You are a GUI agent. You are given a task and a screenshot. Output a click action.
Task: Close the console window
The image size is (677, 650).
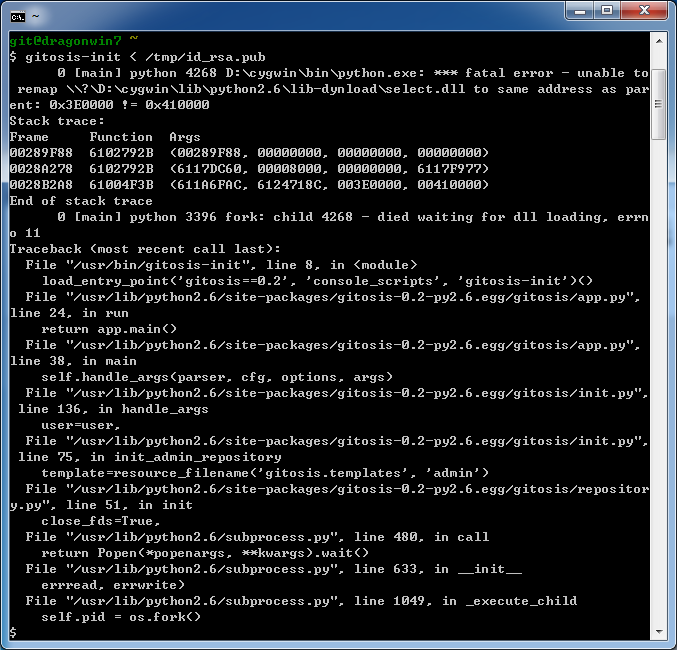tap(644, 11)
